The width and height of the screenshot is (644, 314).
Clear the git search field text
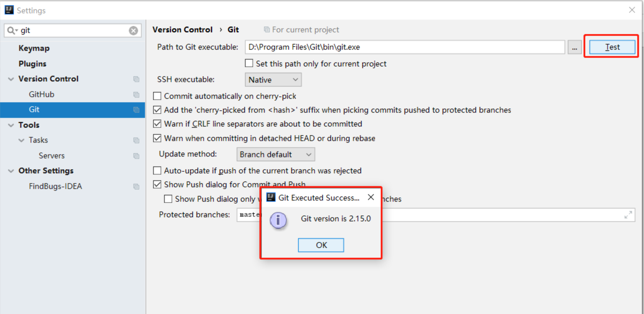(133, 30)
